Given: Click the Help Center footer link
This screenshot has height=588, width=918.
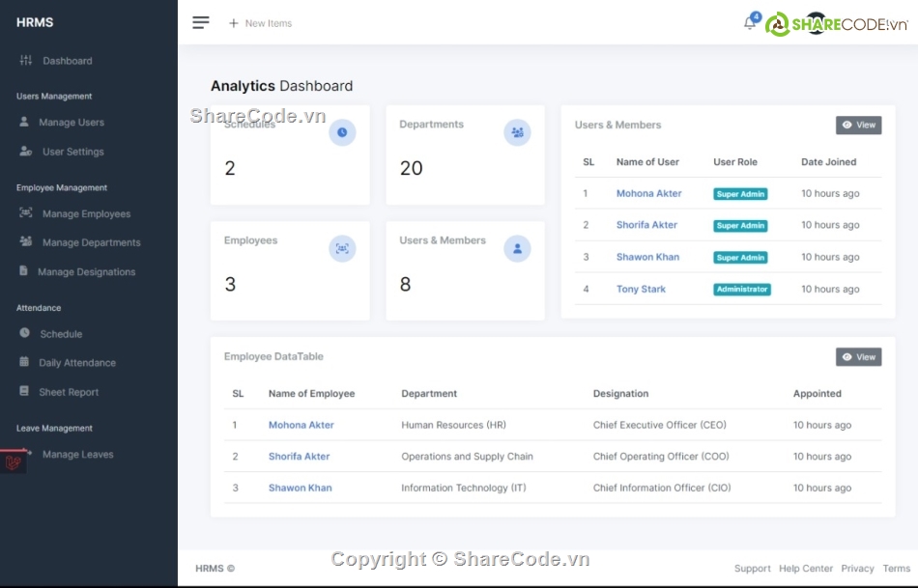Looking at the screenshot, I should 805,569.
